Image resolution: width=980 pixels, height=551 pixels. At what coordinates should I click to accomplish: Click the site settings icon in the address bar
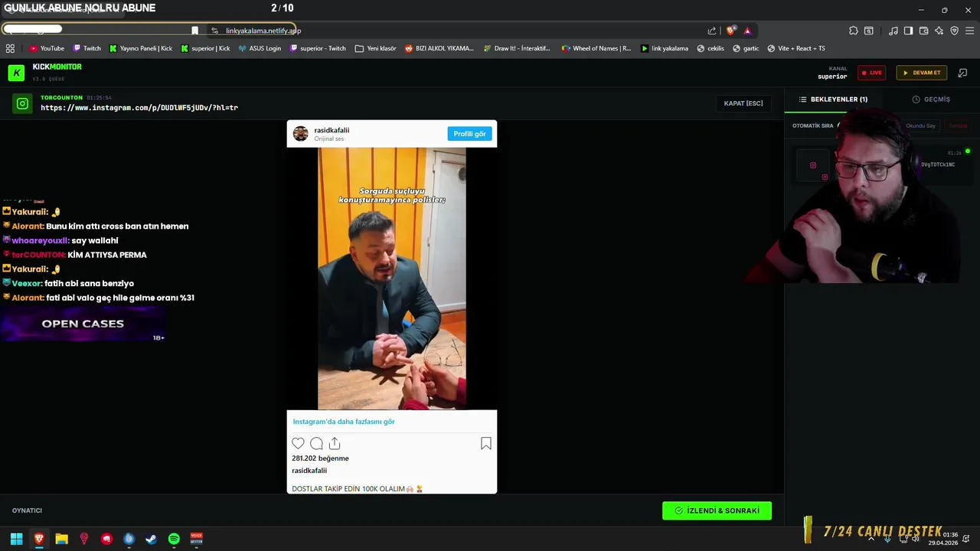click(x=215, y=31)
